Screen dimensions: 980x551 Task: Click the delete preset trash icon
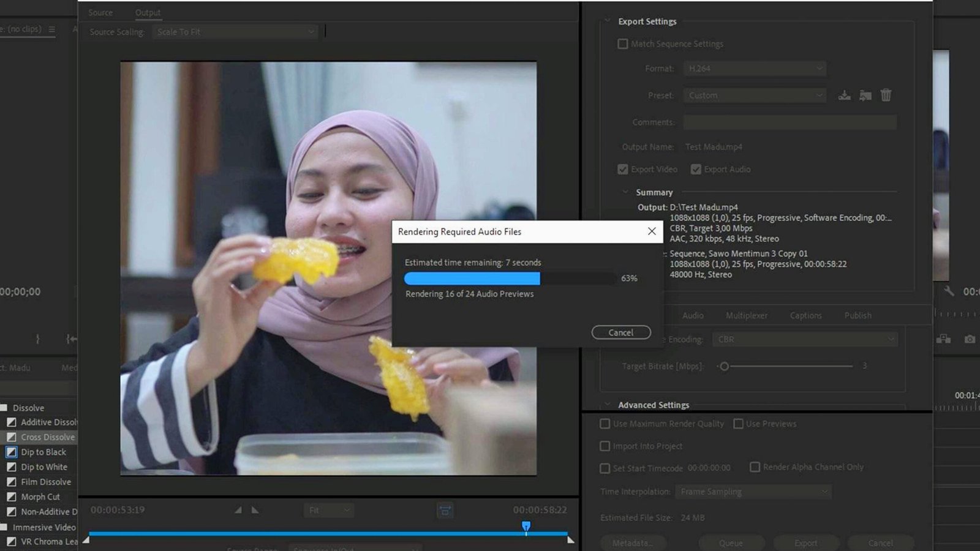[886, 95]
